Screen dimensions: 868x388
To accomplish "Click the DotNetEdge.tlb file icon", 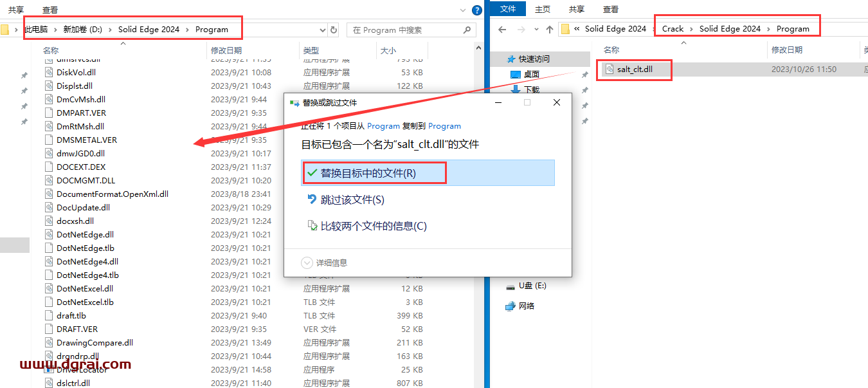I will click(50, 248).
